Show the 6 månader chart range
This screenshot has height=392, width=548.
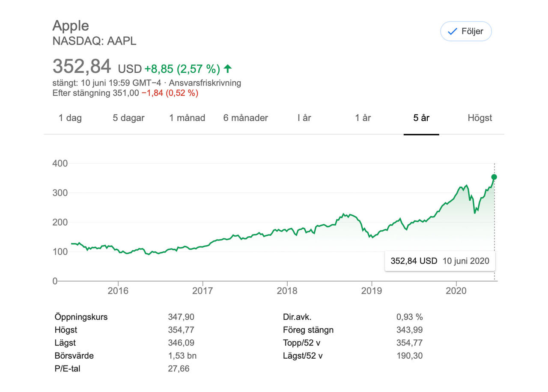coord(245,118)
